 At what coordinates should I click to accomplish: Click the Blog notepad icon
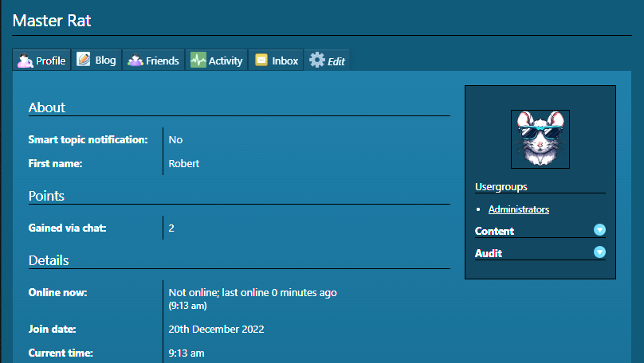coord(84,60)
